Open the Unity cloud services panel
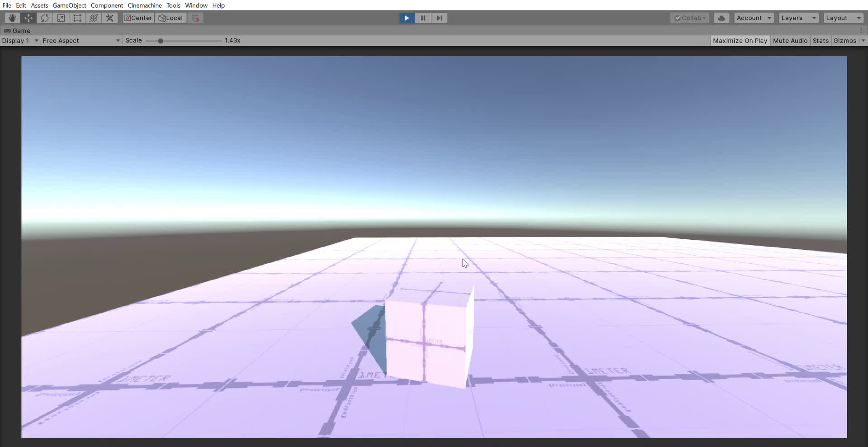This screenshot has height=447, width=868. pyautogui.click(x=722, y=18)
